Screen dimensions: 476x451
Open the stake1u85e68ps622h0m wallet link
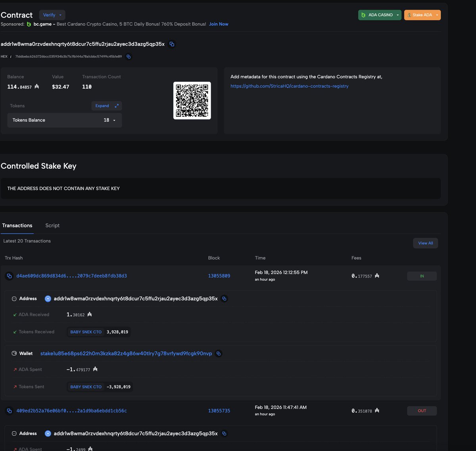pos(126,353)
